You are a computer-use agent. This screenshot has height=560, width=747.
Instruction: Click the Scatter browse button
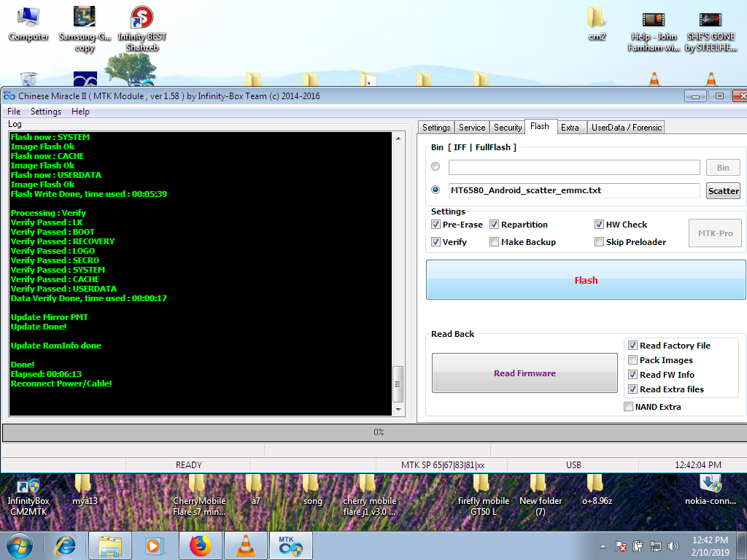pyautogui.click(x=723, y=191)
